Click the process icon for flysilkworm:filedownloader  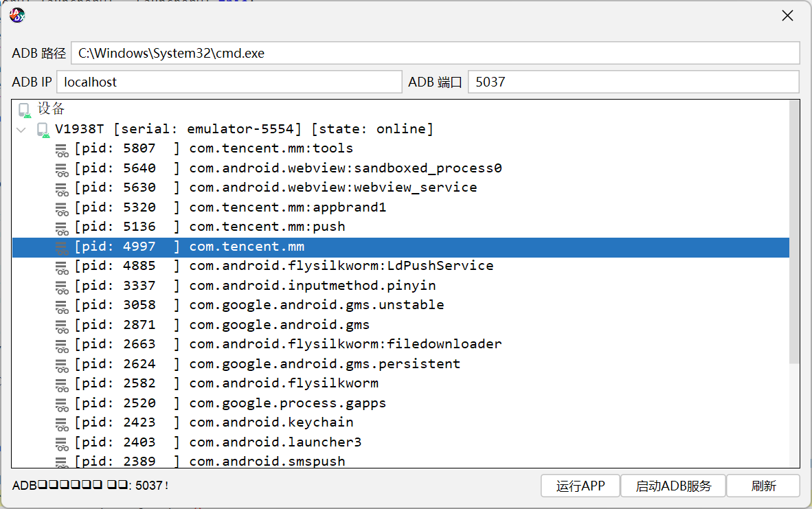tap(62, 346)
